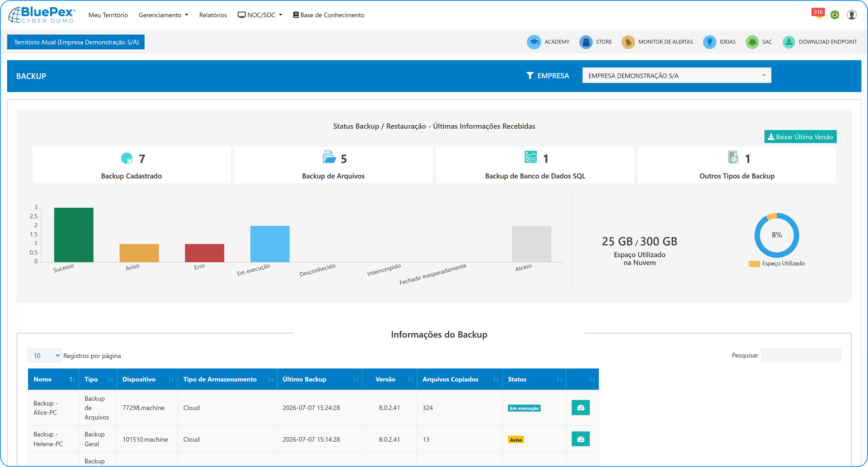Click the Download Endpoint icon
The image size is (868, 467).
pos(789,42)
